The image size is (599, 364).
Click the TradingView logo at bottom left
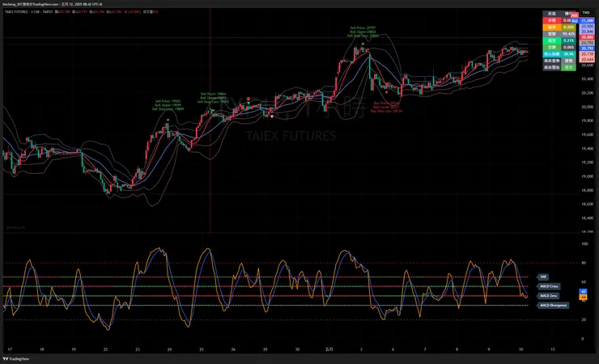point(16,359)
